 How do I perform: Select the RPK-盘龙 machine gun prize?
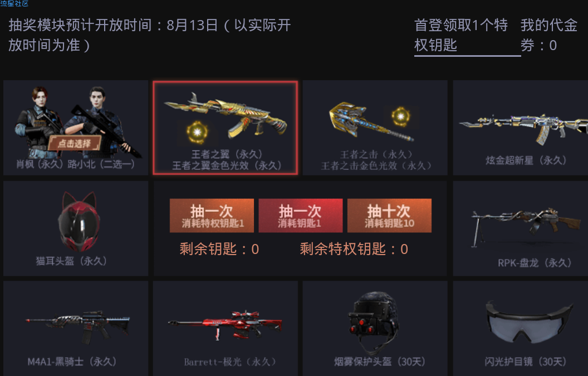(521, 228)
